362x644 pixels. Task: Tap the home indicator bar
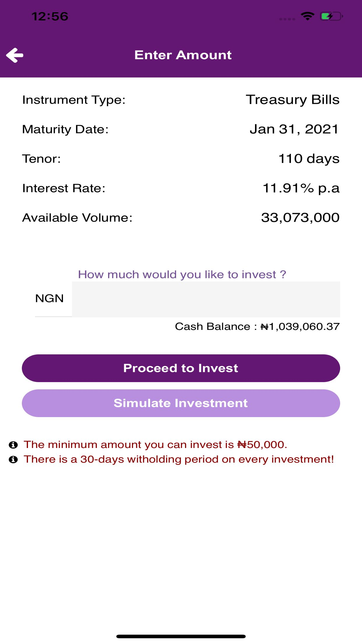181,636
